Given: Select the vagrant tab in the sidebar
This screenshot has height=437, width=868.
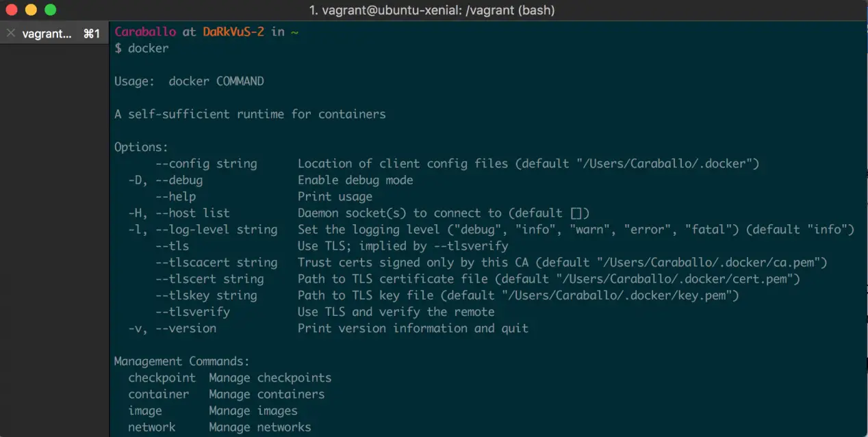Looking at the screenshot, I should (x=48, y=33).
